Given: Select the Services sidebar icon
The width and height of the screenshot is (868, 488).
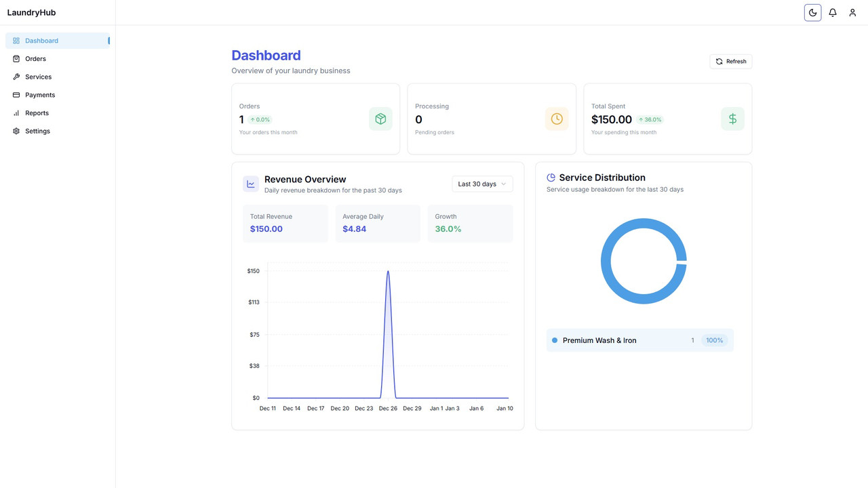Looking at the screenshot, I should 16,77.
